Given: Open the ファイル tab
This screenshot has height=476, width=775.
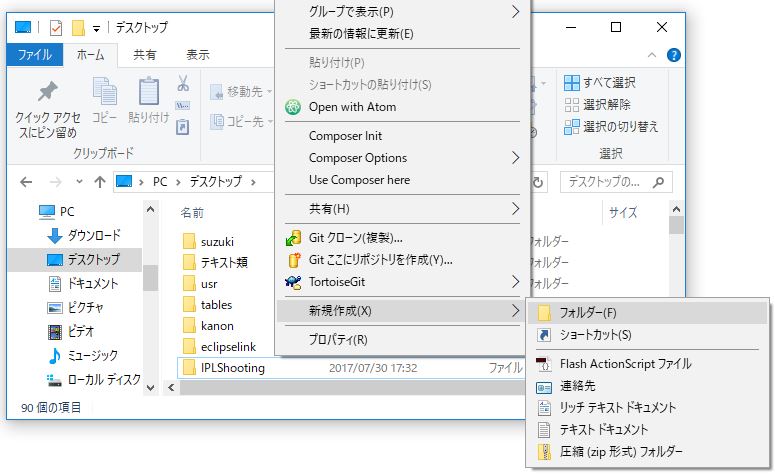Looking at the screenshot, I should click(x=35, y=54).
